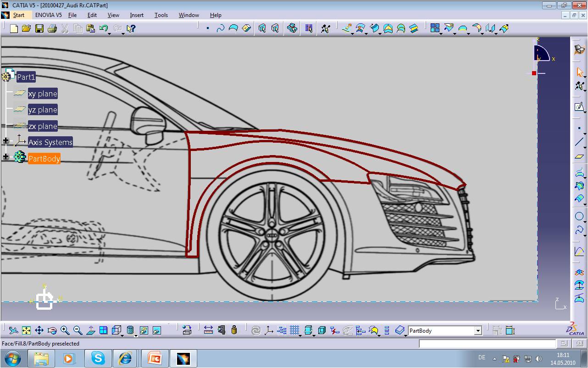The width and height of the screenshot is (588, 368).
Task: Create a Point using right toolbar
Action: pyautogui.click(x=580, y=129)
